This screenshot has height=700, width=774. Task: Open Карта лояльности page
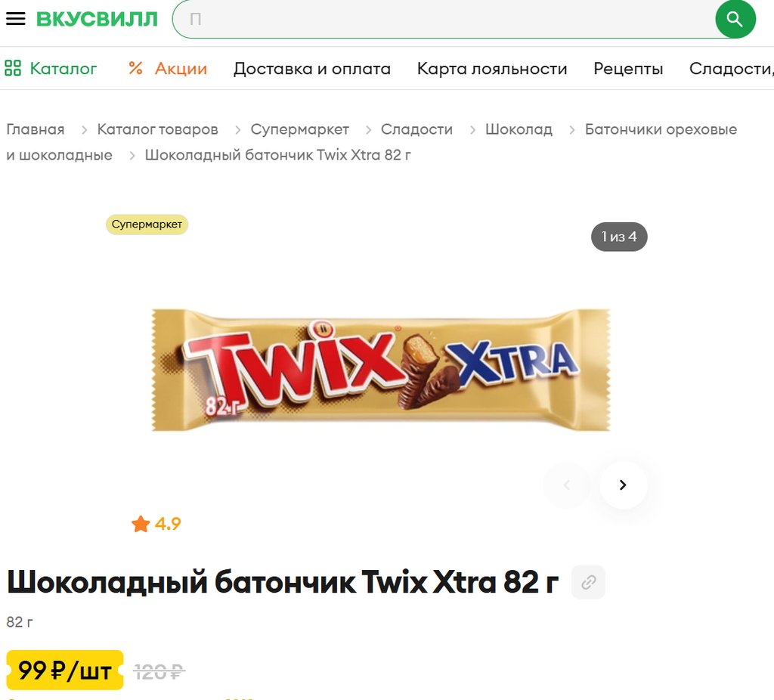point(492,68)
